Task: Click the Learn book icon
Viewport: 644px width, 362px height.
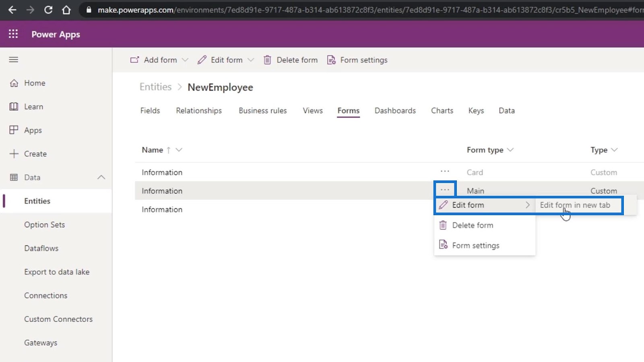Action: pyautogui.click(x=14, y=107)
